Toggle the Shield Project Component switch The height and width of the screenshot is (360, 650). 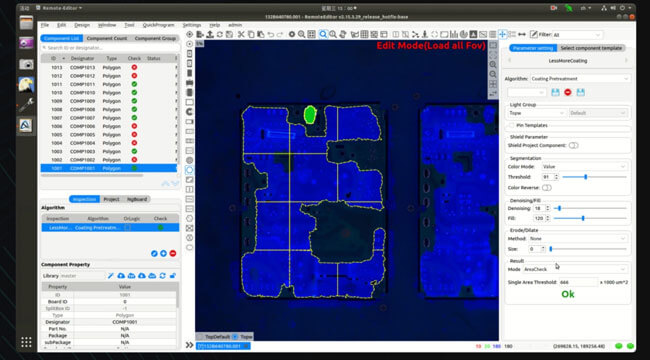click(x=573, y=146)
